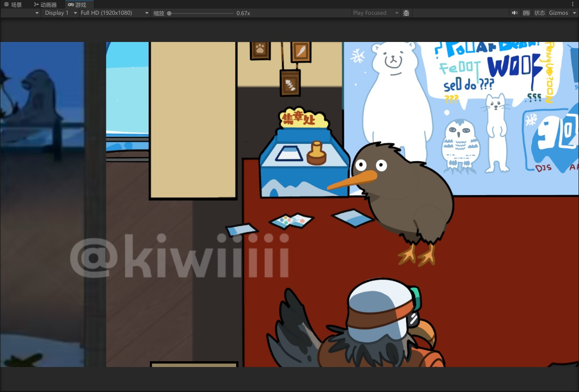Open the panel's three-dot options menu
This screenshot has width=579, height=392.
(x=573, y=4)
